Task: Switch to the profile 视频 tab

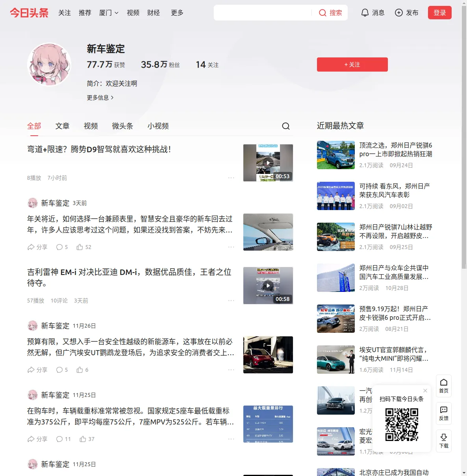Action: [x=91, y=126]
